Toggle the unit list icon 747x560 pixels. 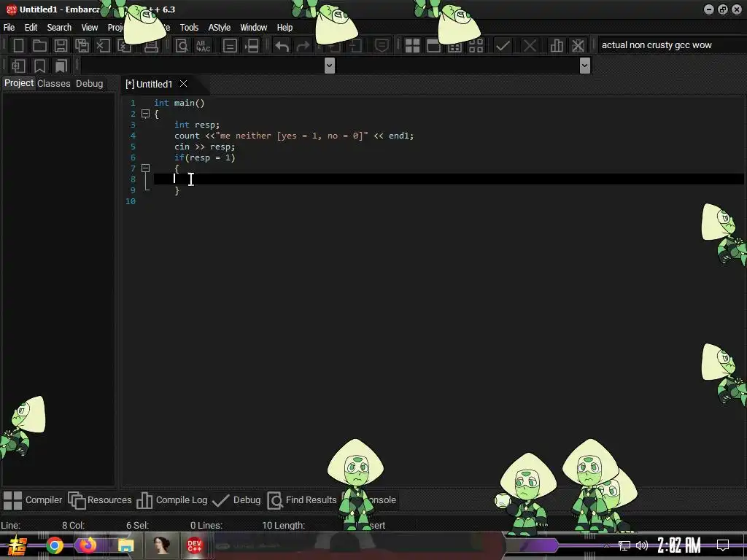pos(230,46)
